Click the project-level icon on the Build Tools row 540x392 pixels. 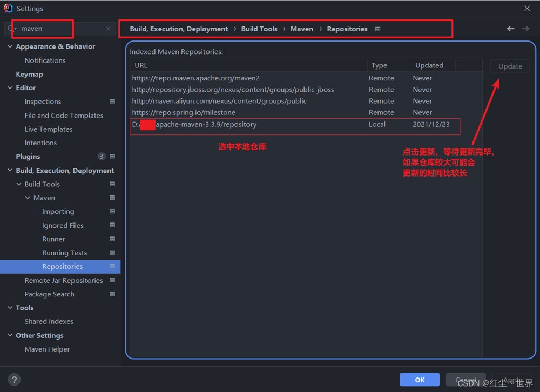point(112,184)
